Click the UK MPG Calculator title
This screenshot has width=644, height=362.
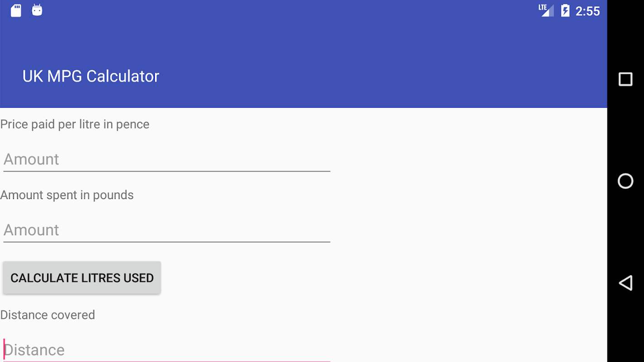pyautogui.click(x=91, y=76)
